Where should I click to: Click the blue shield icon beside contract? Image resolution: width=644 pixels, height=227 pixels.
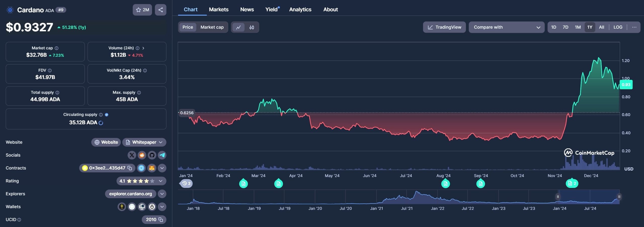pos(141,168)
